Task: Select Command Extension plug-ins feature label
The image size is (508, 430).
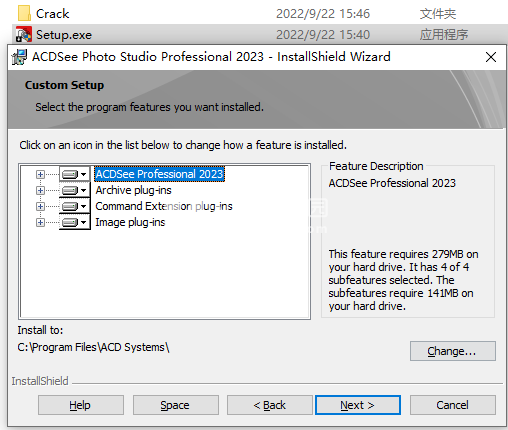Action: [x=164, y=206]
